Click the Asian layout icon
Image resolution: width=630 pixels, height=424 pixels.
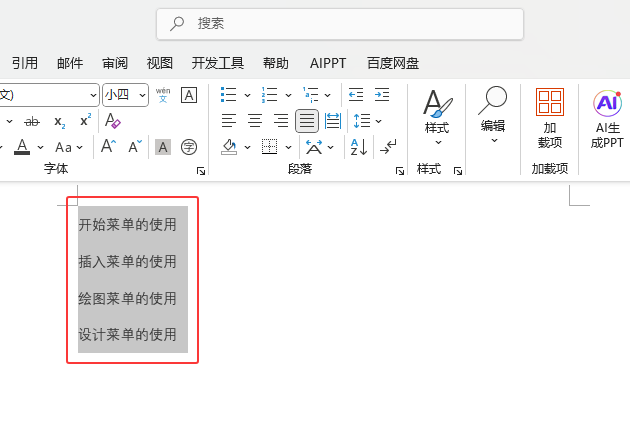click(314, 147)
